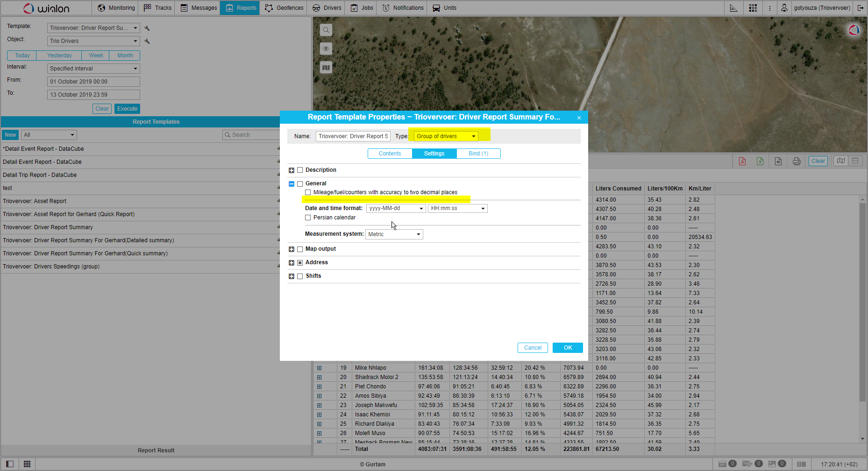
Task: Click the Cancel button in dialog
Action: pos(533,348)
